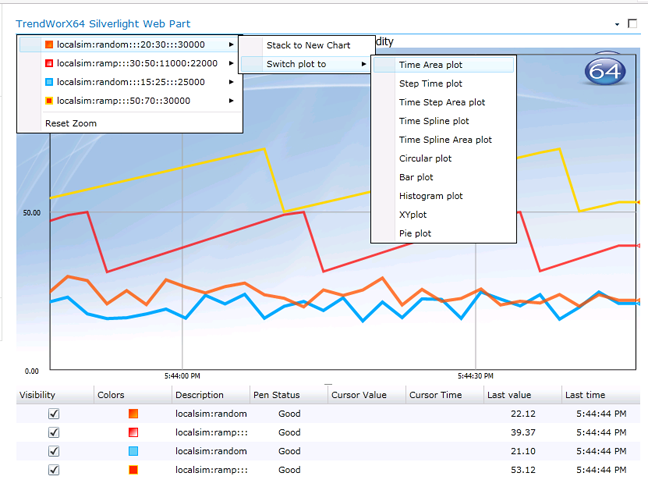Tick the web part selection checkbox at top right
Screen dimensions: 648x487
point(632,24)
